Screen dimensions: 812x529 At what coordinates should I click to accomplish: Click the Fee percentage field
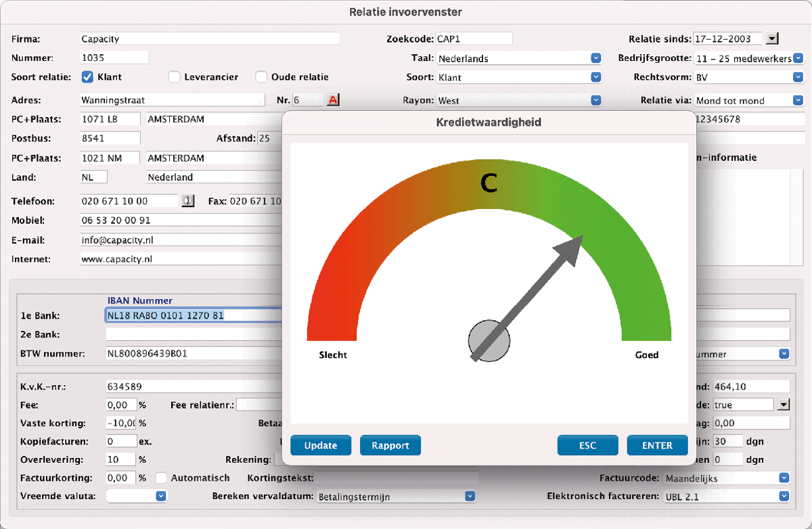pos(121,405)
